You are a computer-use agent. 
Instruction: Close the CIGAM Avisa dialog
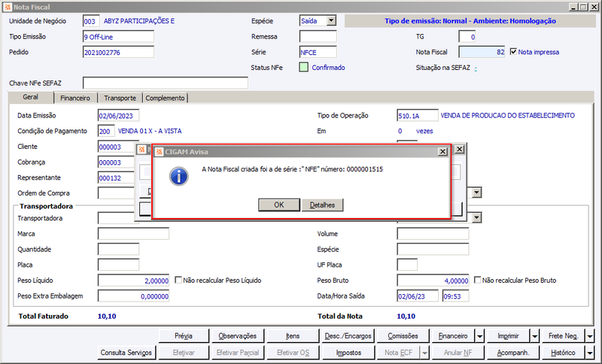442,151
